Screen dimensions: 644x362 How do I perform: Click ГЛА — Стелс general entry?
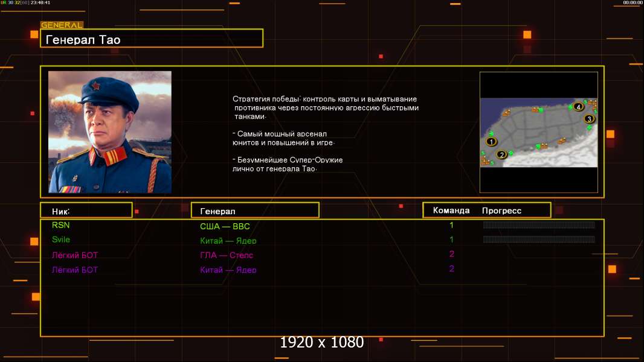tap(227, 255)
